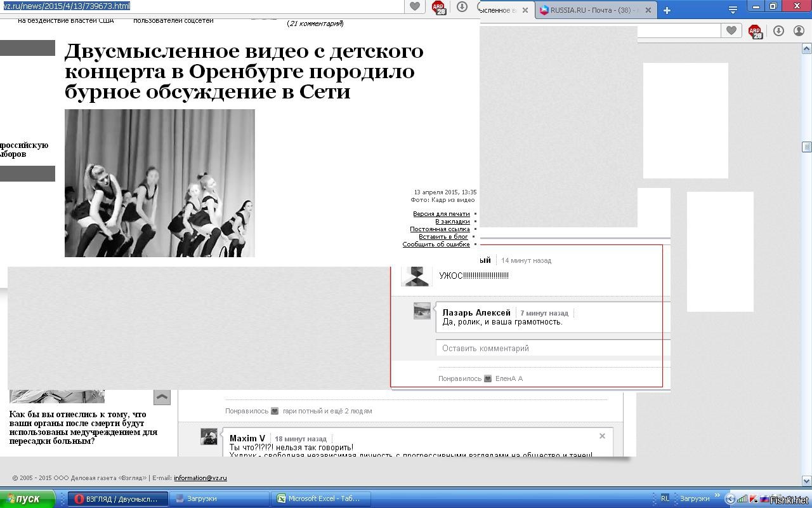
Task: Click the network signal tray icon
Action: click(742, 499)
